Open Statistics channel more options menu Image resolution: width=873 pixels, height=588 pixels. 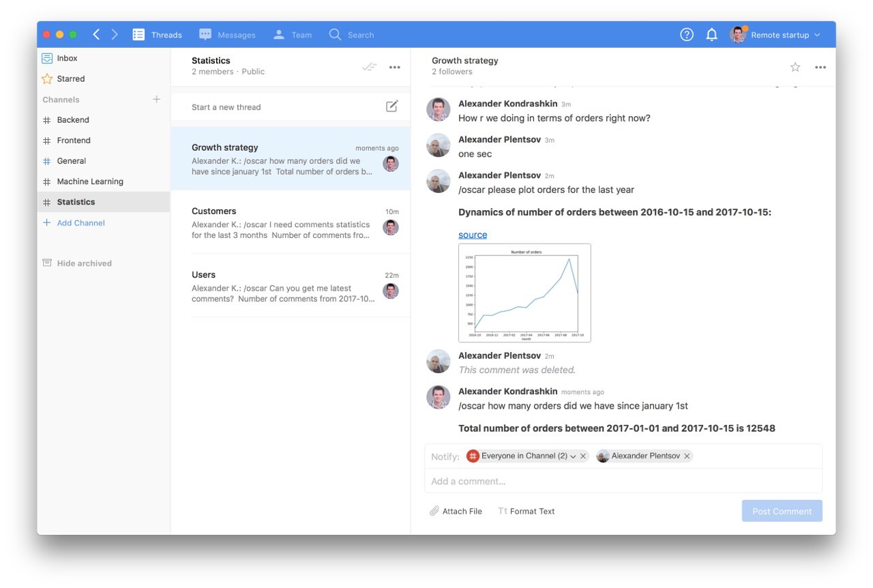pyautogui.click(x=395, y=67)
